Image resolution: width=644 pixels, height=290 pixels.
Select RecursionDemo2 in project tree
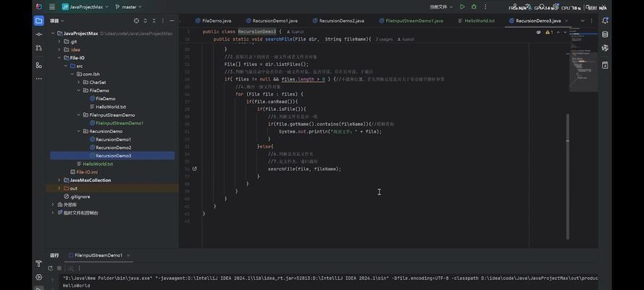pos(113,147)
